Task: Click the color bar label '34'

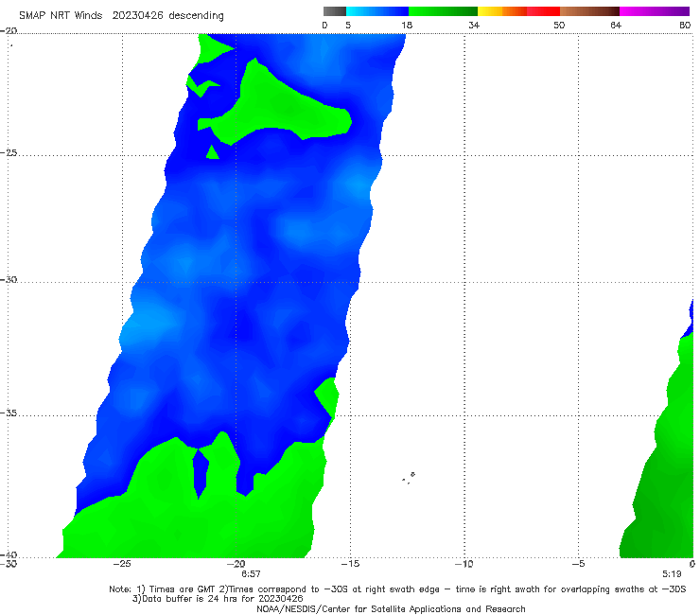Action: (x=474, y=25)
